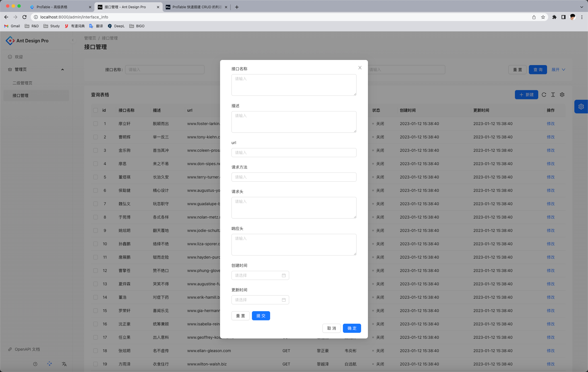
Task: Collapse the sidebar with the chevron handle
Action: click(x=73, y=40)
